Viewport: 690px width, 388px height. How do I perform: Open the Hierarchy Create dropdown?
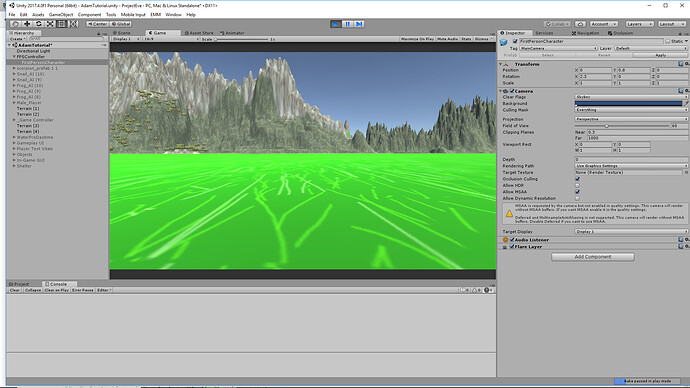tap(17, 39)
